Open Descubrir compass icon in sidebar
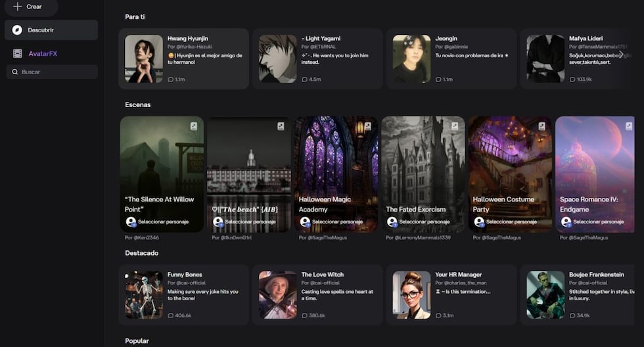This screenshot has width=644, height=347. coord(17,30)
